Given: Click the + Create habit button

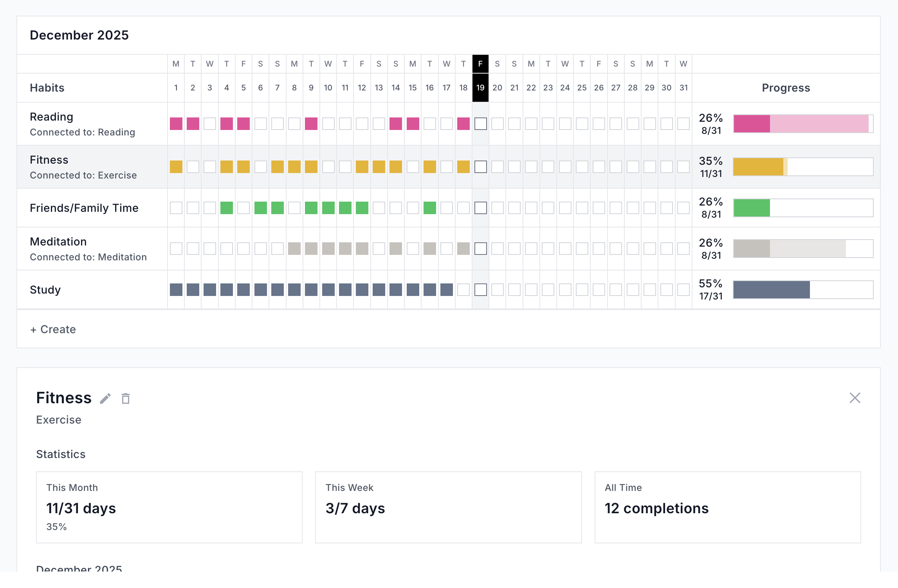Looking at the screenshot, I should pyautogui.click(x=53, y=329).
